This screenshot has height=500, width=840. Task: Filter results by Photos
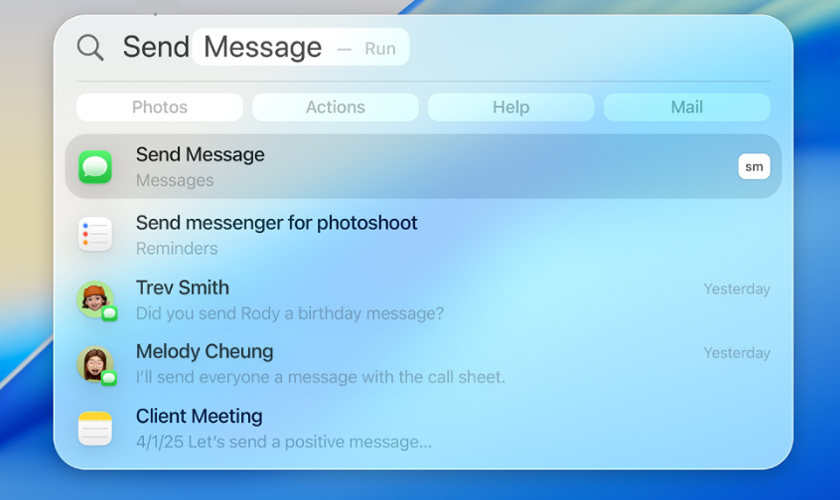[160, 107]
